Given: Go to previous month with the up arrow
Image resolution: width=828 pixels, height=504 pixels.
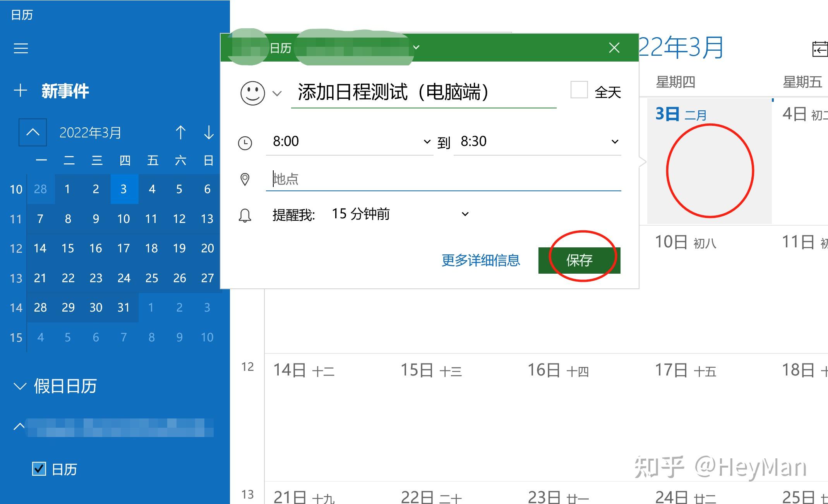Looking at the screenshot, I should coord(181,133).
